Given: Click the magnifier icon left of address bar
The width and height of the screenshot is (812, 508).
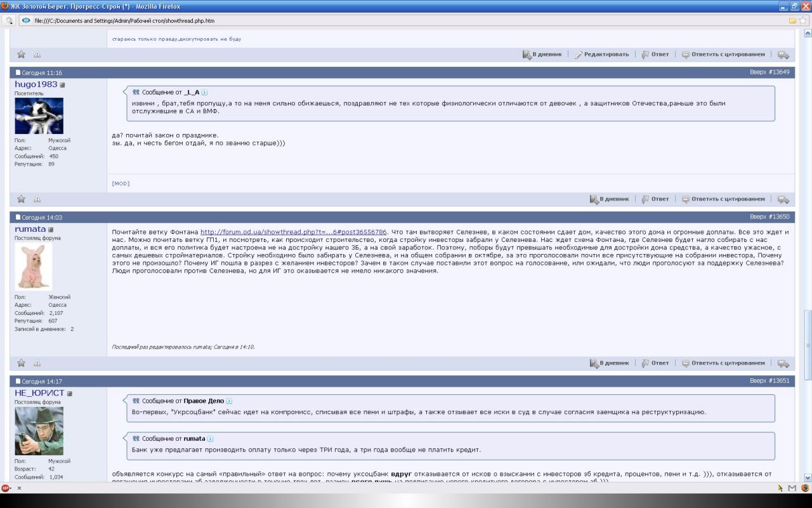Looking at the screenshot, I should pyautogui.click(x=9, y=20).
